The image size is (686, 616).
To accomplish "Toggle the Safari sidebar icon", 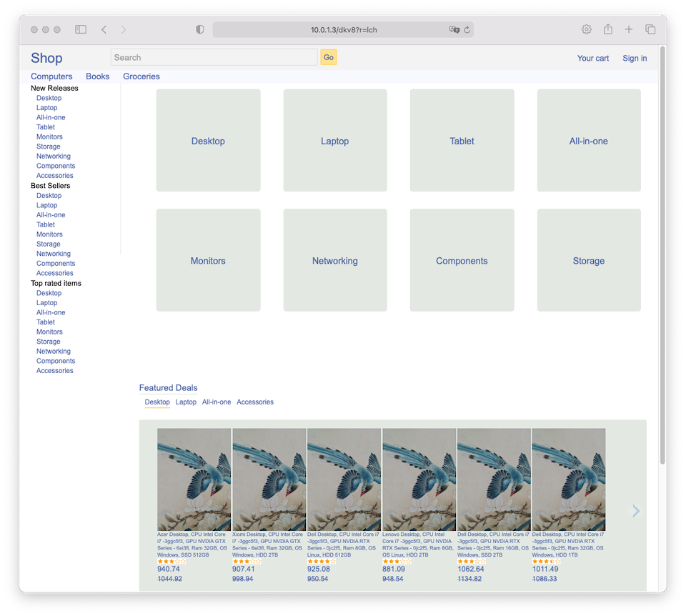I will point(81,29).
